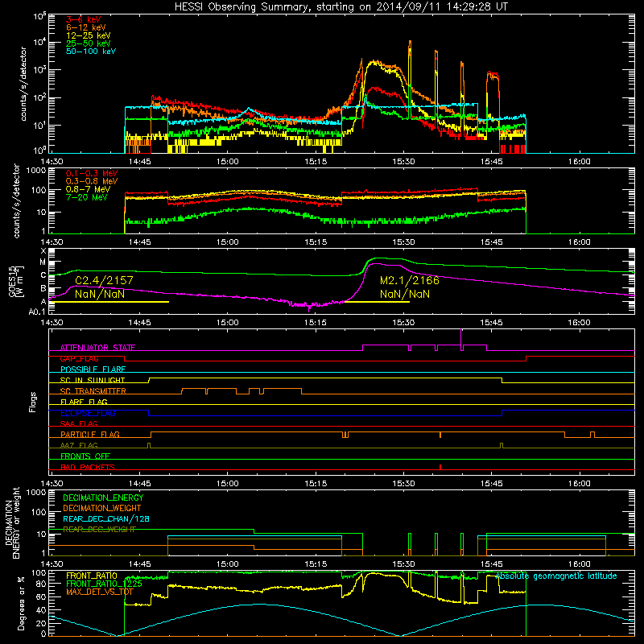Select the GAP_FLAG label
This screenshot has height=644, width=644.
pyautogui.click(x=79, y=358)
